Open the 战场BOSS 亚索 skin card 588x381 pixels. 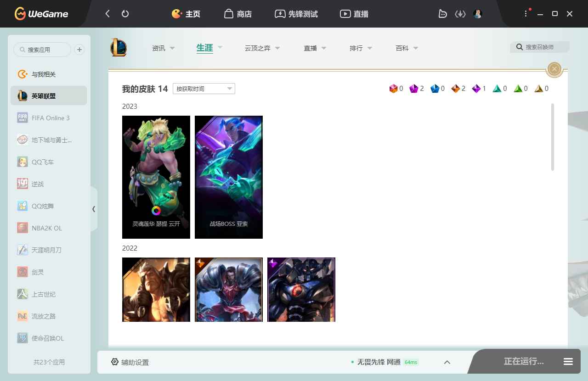229,177
